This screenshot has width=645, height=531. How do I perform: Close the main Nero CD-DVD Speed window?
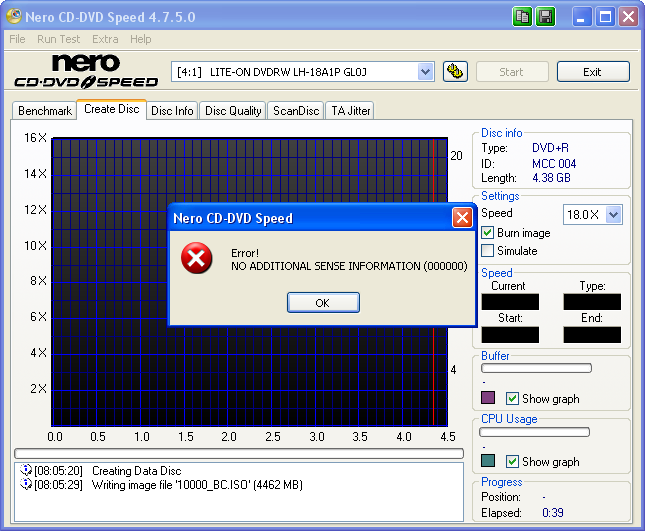629,17
